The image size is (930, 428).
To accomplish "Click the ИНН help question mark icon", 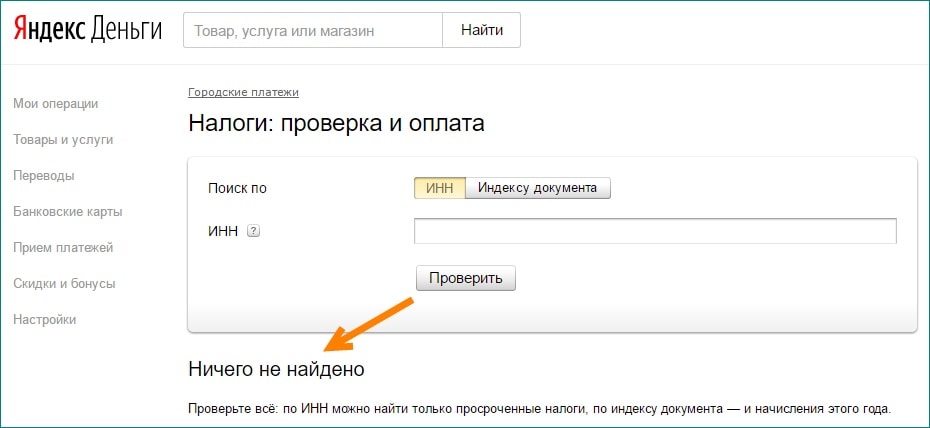I will 253,231.
